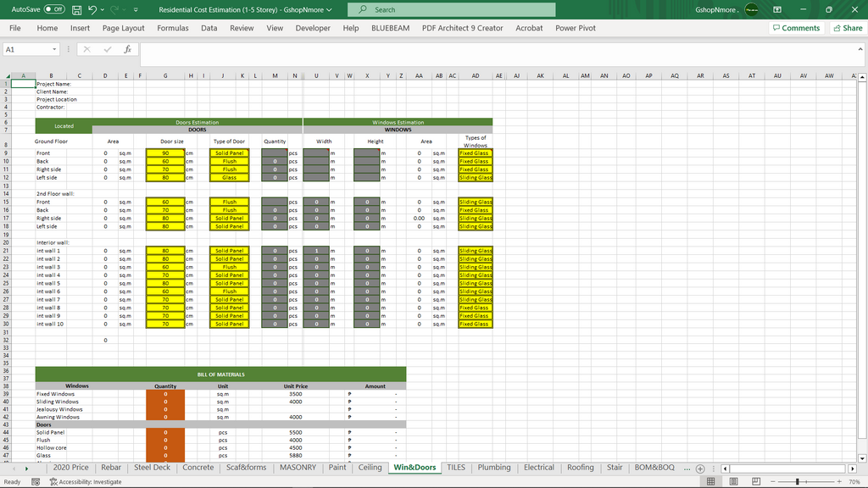Select Type of Door cell Glass

click(229, 178)
